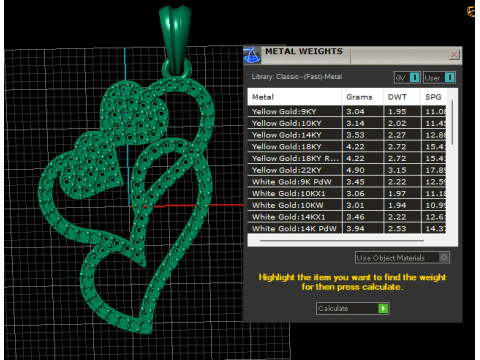This screenshot has height=360, width=480.
Task: Click the horizontal scrollbar under metals list
Action: tap(342, 240)
